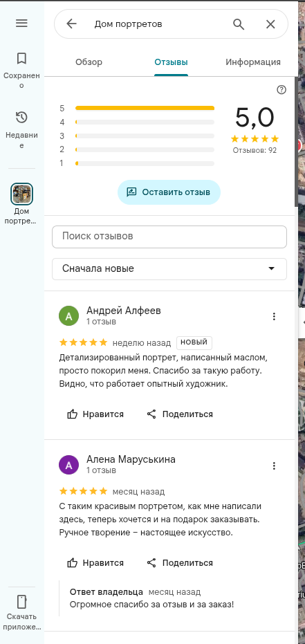Open Алена Маруськина's profile avatar
This screenshot has height=644, width=305.
(x=69, y=465)
